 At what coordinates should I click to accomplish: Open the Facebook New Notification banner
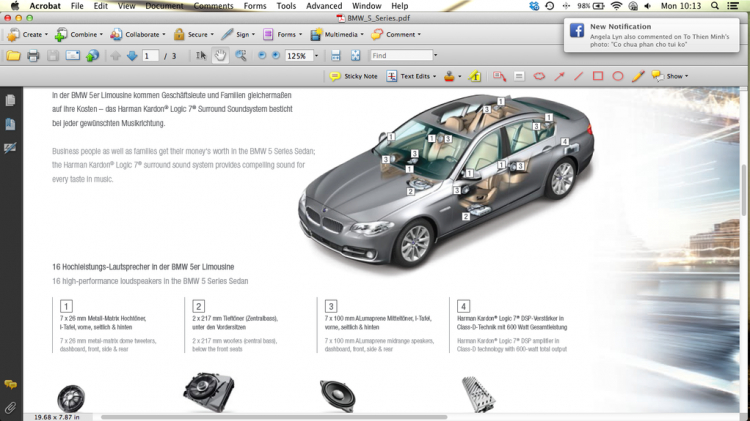(x=651, y=35)
